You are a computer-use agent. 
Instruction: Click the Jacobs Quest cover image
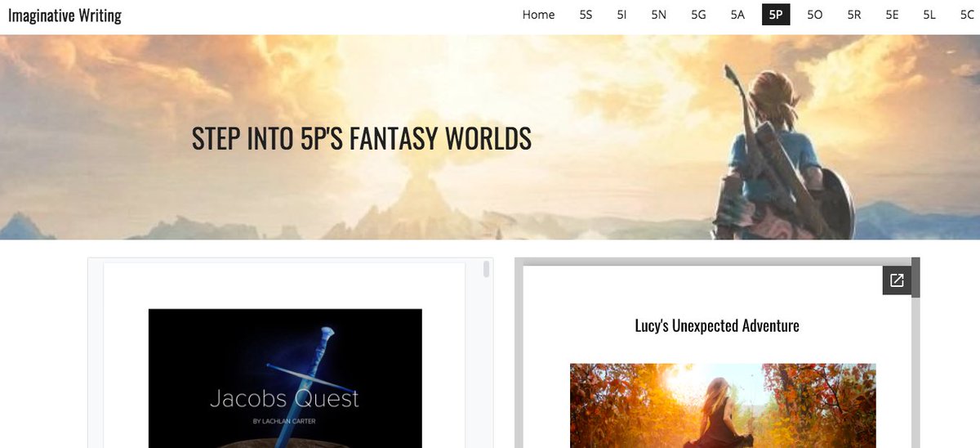pyautogui.click(x=285, y=378)
